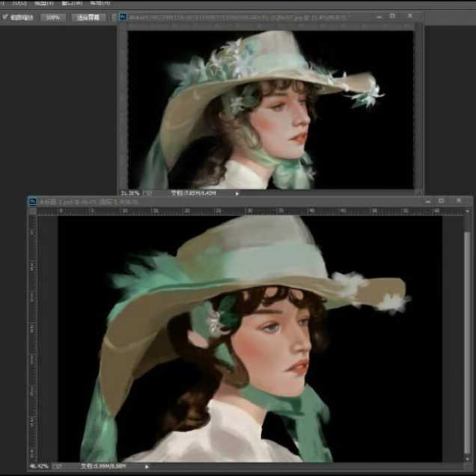Image resolution: width=476 pixels, height=476 pixels.
Task: Open the 帮助(H) menu
Action: click(100, 3)
